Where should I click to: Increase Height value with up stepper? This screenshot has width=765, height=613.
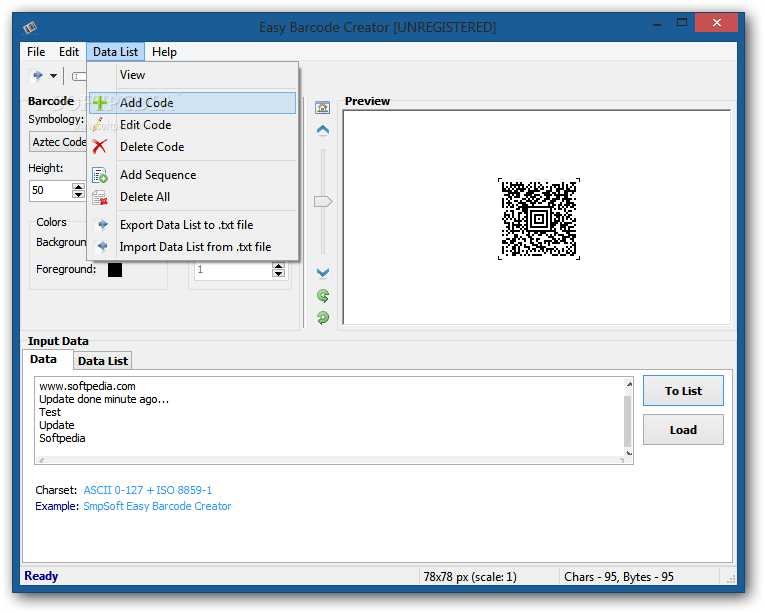[78, 186]
